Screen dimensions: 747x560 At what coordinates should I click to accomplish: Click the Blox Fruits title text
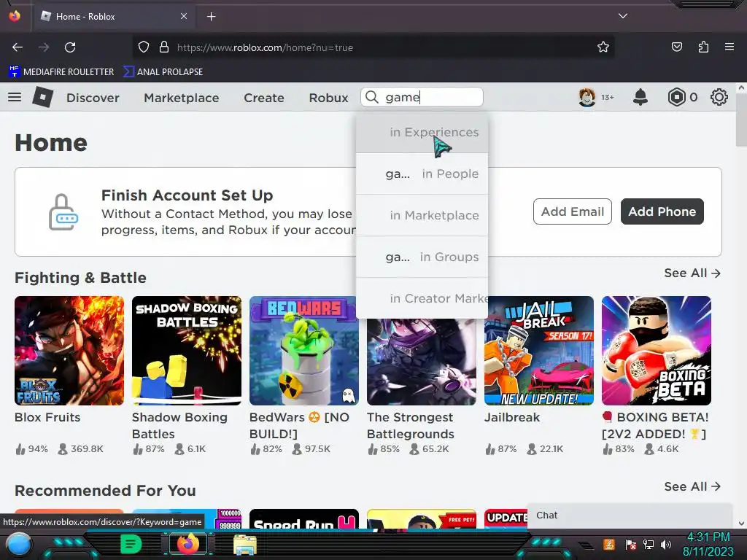tap(47, 418)
